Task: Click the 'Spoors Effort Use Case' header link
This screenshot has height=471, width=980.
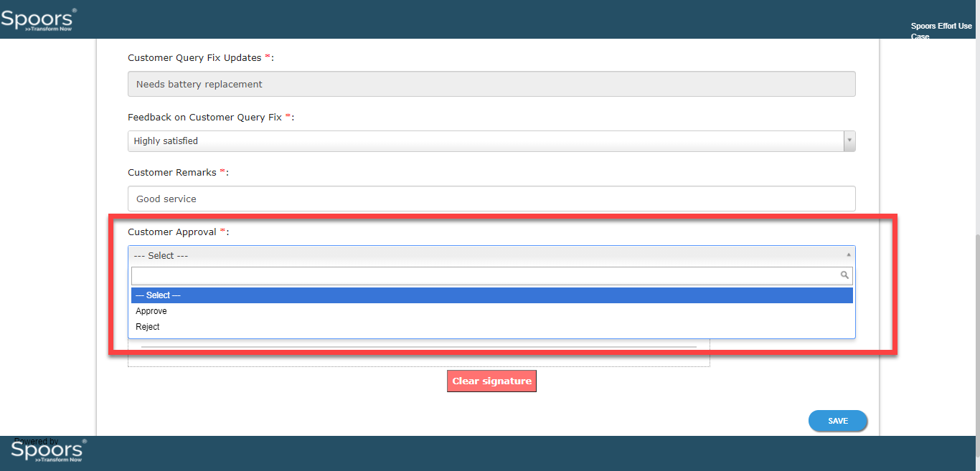Action: (941, 31)
